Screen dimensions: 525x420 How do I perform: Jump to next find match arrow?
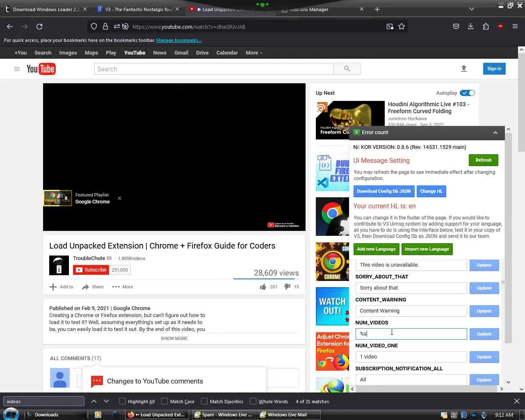click(106, 401)
